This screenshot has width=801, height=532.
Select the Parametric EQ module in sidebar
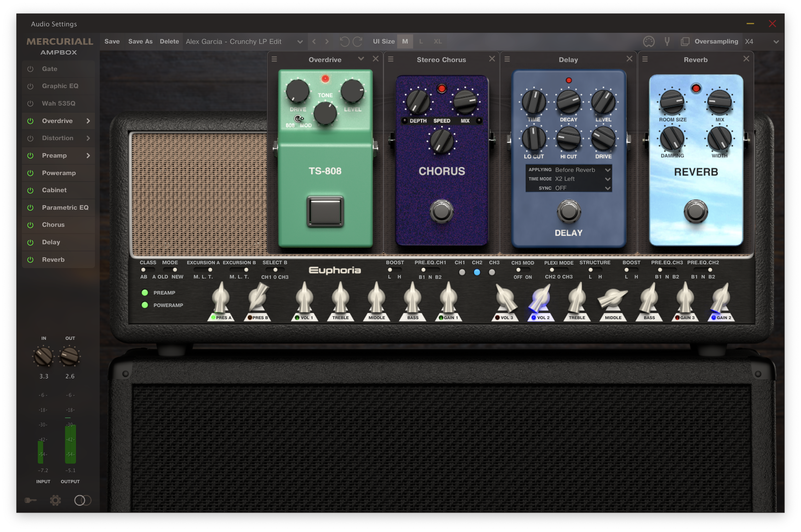point(58,208)
